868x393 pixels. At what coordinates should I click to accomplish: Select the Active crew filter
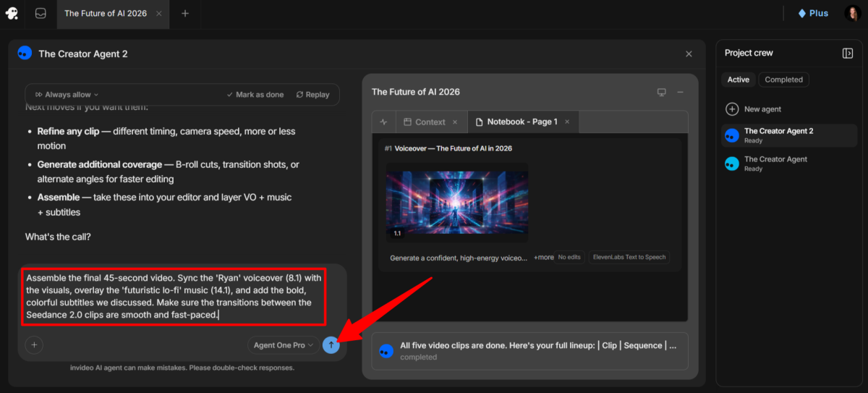pyautogui.click(x=739, y=80)
